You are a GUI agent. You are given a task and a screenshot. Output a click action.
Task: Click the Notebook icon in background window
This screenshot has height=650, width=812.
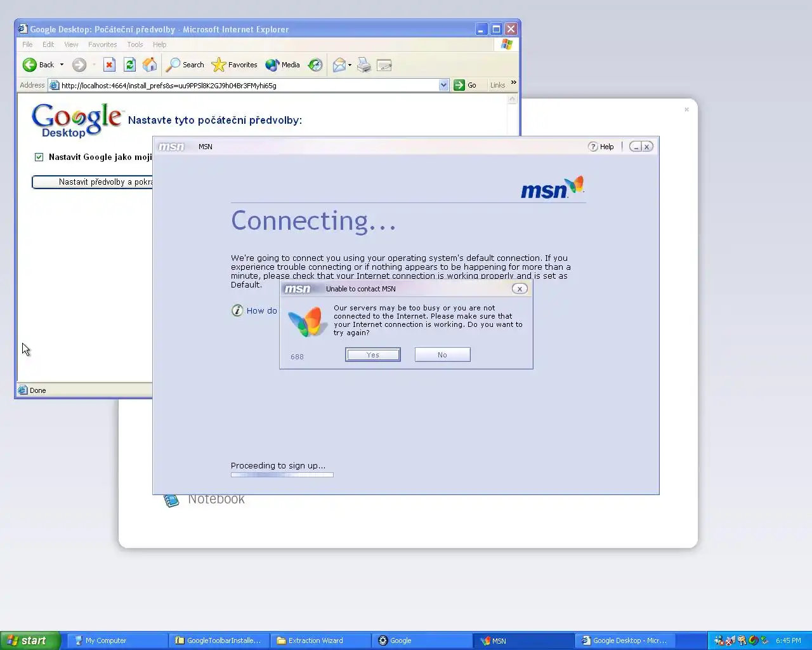[171, 501]
